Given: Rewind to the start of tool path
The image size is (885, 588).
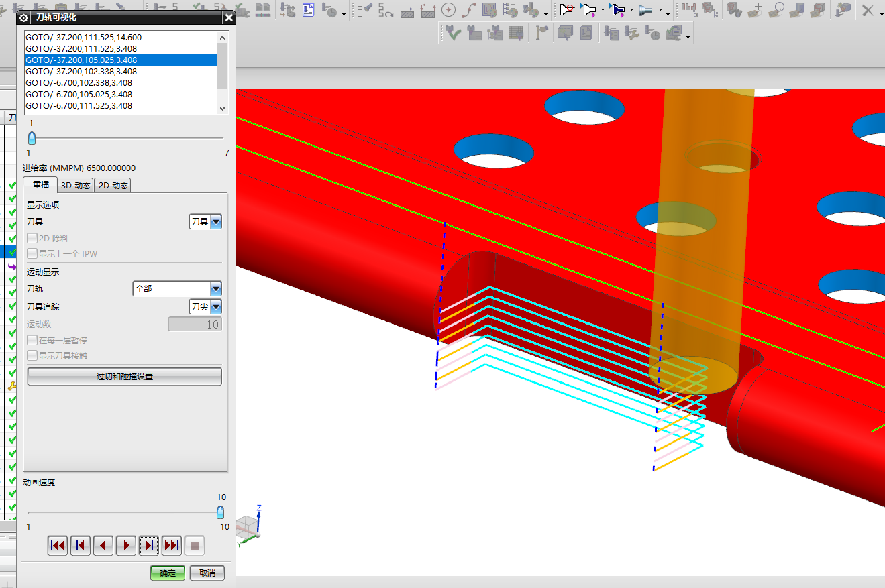Looking at the screenshot, I should [58, 546].
